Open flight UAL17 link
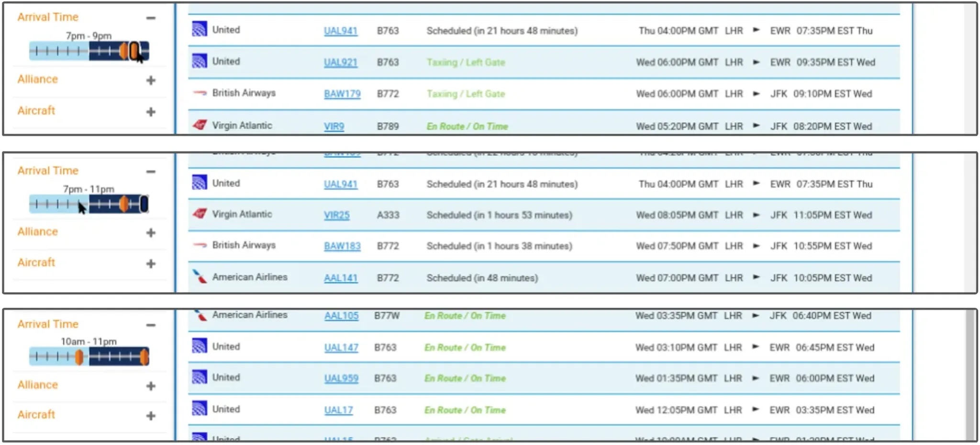Image resolution: width=980 pixels, height=445 pixels. click(338, 410)
